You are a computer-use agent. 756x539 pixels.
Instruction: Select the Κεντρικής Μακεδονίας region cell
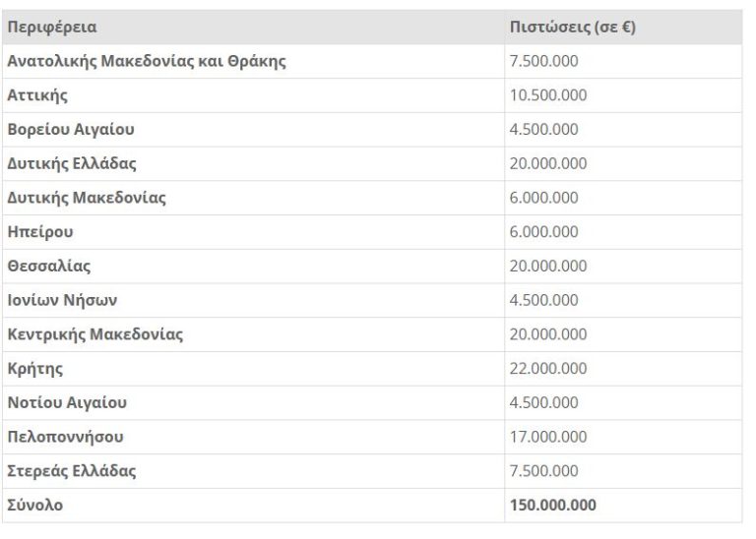tap(94, 334)
